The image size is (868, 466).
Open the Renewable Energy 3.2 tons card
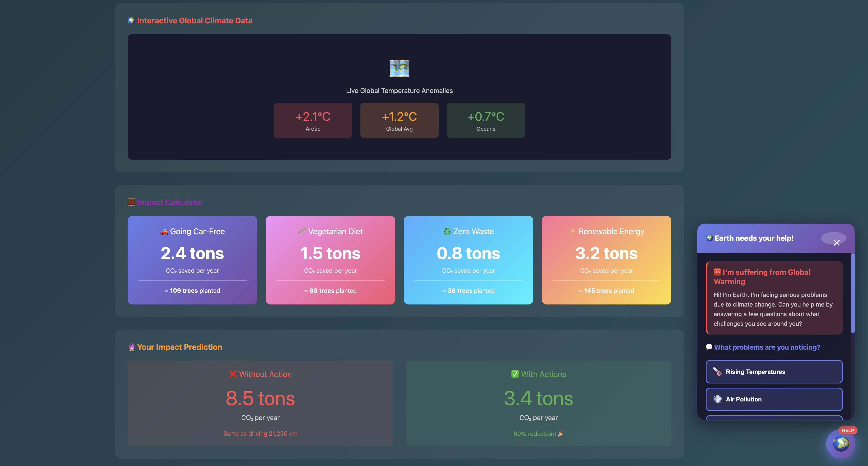click(x=606, y=260)
